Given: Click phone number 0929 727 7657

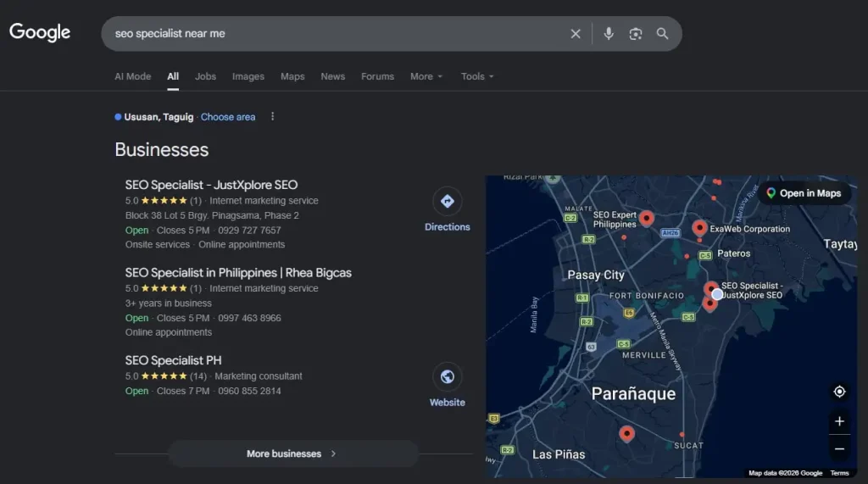Looking at the screenshot, I should pyautogui.click(x=249, y=231).
